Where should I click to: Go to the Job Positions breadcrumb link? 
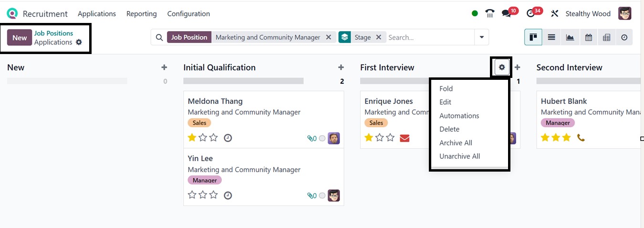click(53, 33)
